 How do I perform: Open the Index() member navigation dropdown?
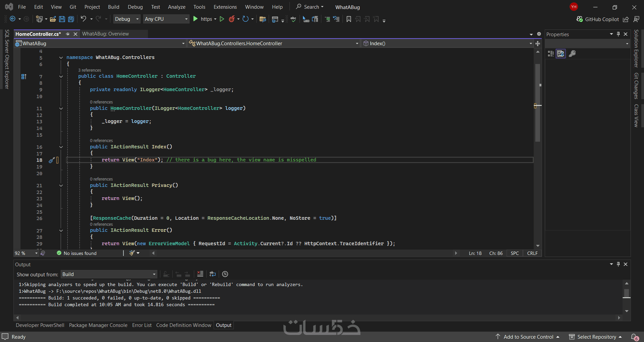pyautogui.click(x=447, y=44)
